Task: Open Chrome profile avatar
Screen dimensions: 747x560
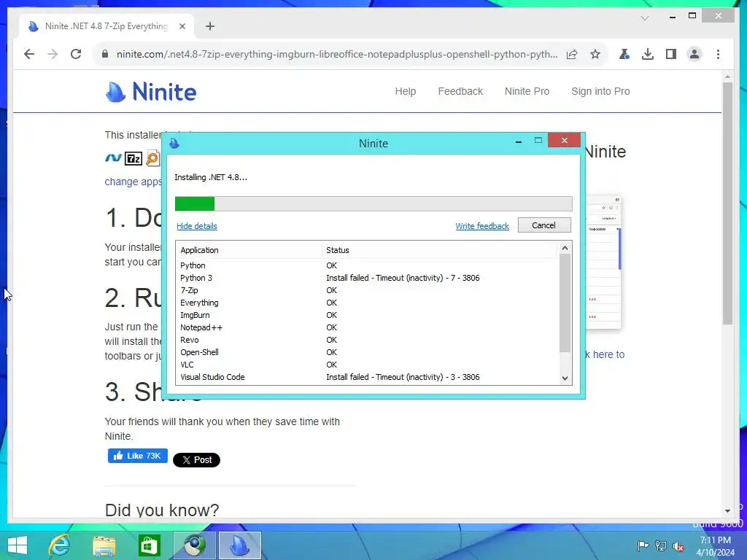Action: pyautogui.click(x=694, y=54)
